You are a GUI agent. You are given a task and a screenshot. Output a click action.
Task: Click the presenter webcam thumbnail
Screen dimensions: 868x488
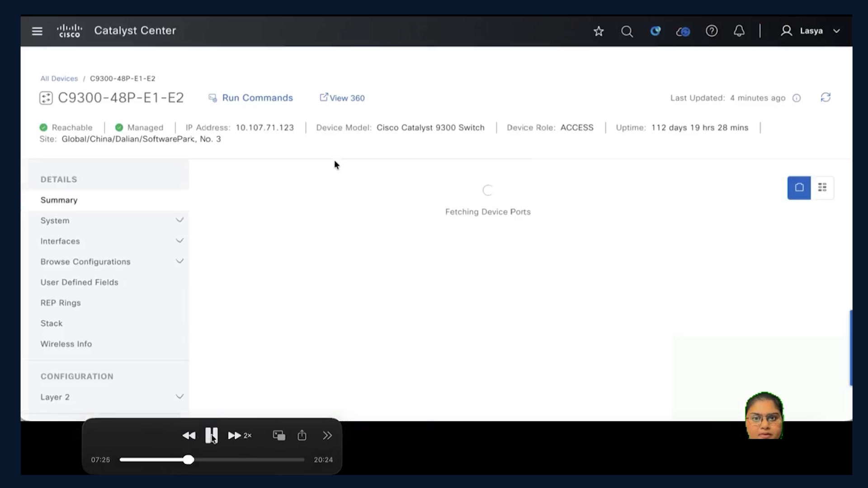point(764,416)
